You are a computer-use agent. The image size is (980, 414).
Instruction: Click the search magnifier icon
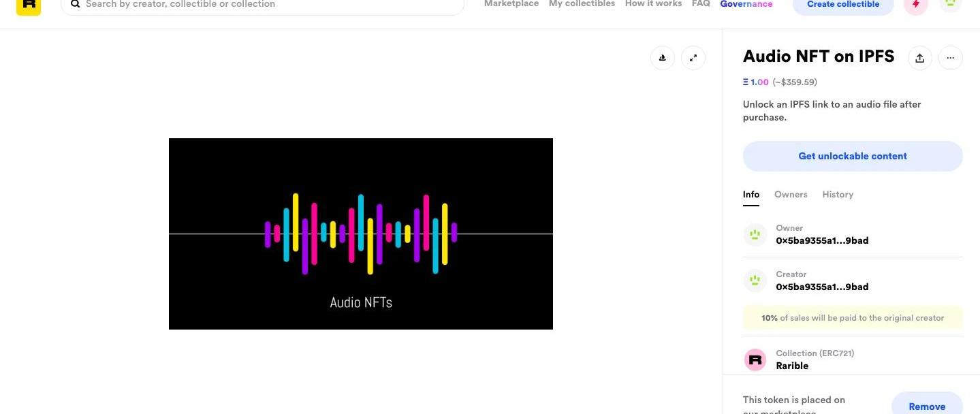(x=75, y=4)
